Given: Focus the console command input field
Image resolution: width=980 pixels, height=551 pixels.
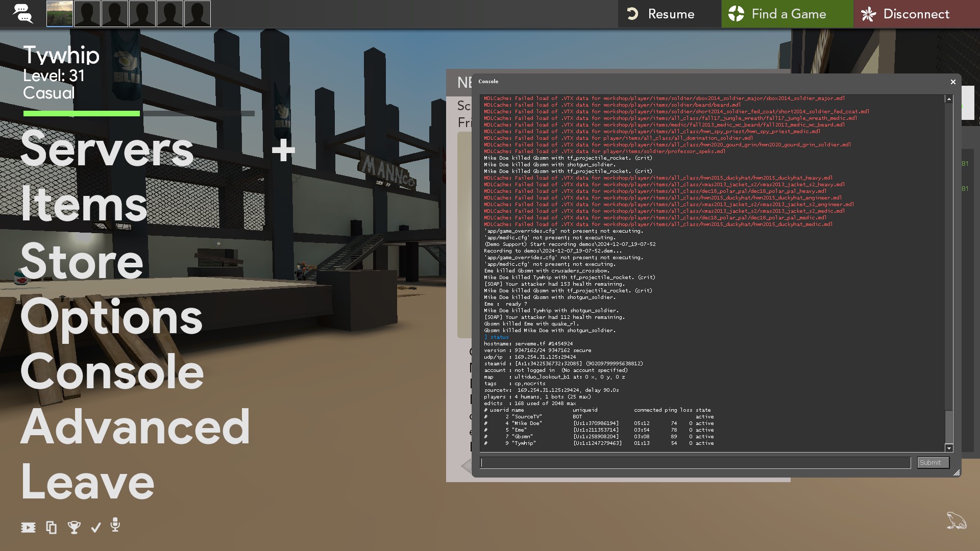Looking at the screenshot, I should point(695,463).
